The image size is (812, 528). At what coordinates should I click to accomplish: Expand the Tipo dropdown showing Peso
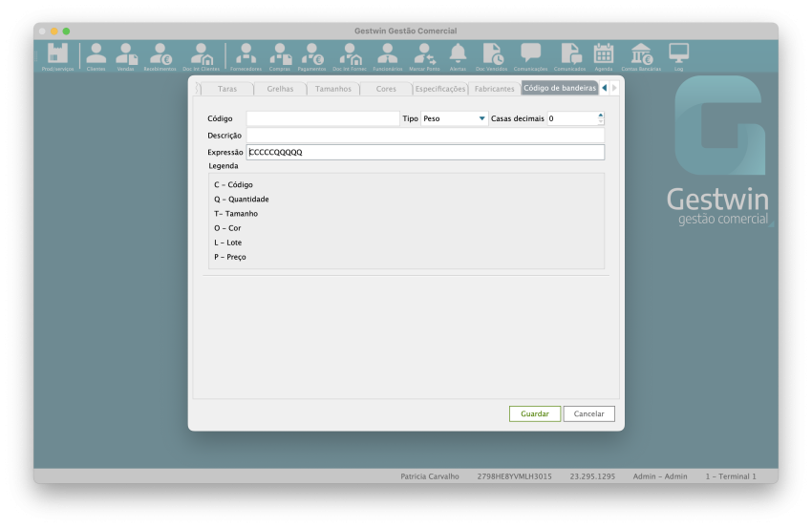tap(481, 118)
